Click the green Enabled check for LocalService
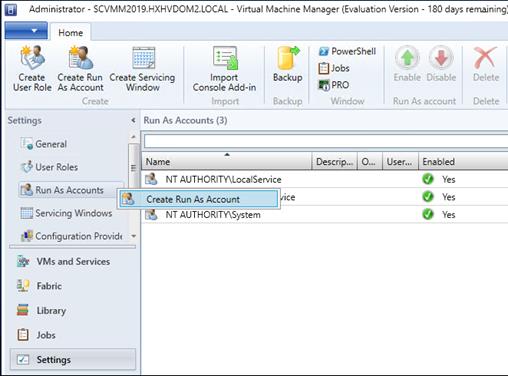The height and width of the screenshot is (376, 508). (428, 179)
